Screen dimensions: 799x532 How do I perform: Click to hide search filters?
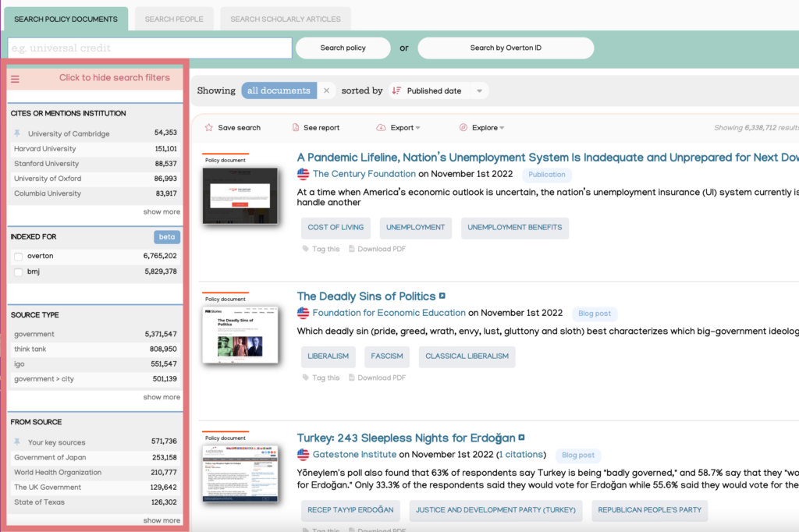[x=115, y=77]
